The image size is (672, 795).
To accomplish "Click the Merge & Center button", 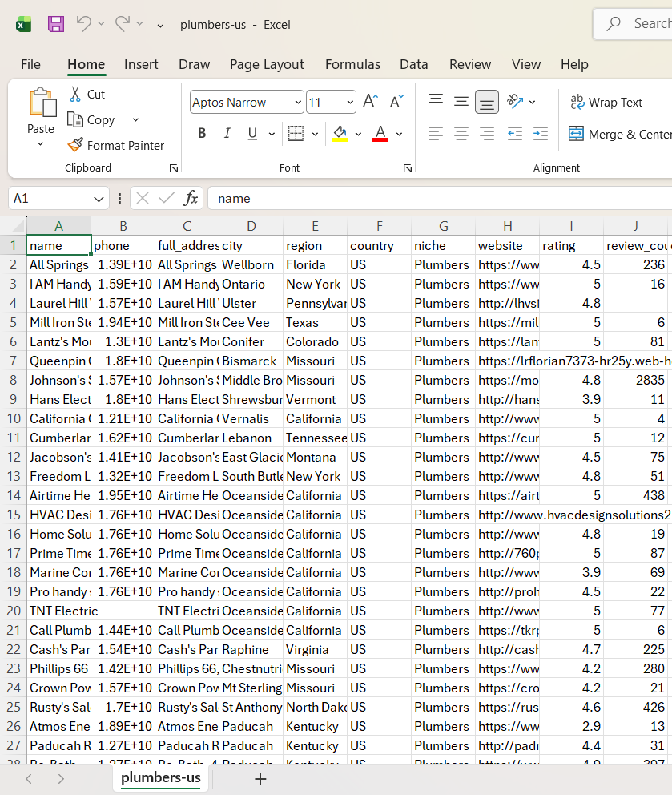I will pyautogui.click(x=620, y=135).
